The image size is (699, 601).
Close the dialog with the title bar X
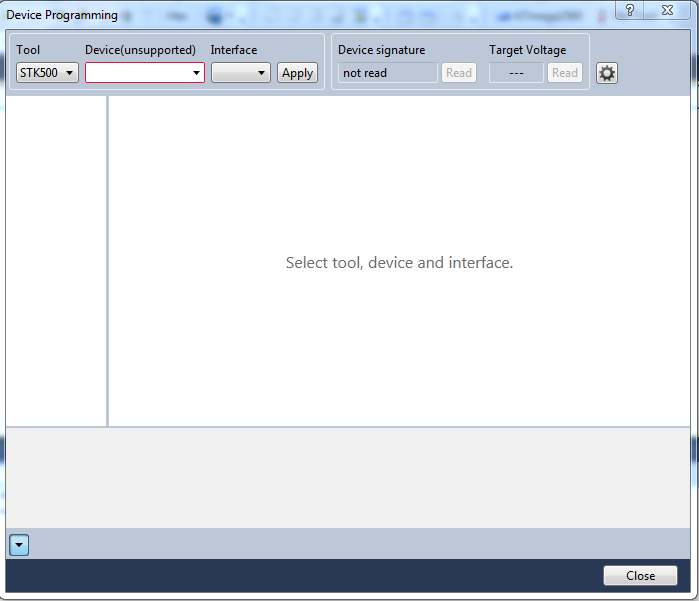pyautogui.click(x=668, y=10)
